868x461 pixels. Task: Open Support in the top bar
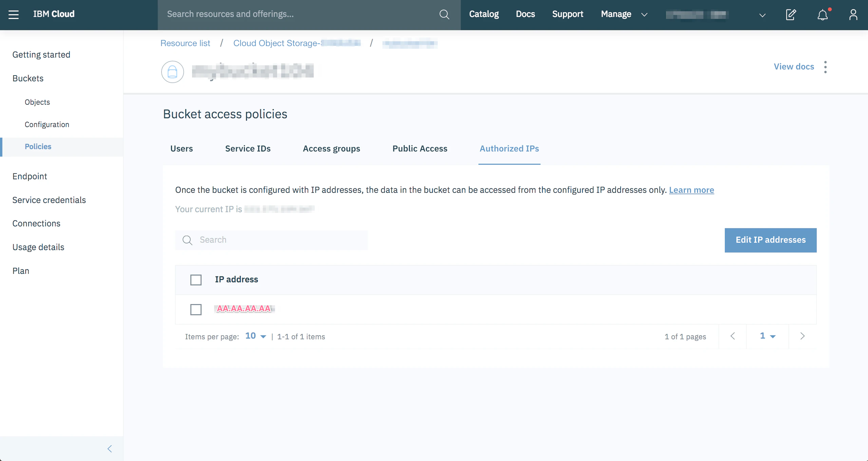pos(568,14)
